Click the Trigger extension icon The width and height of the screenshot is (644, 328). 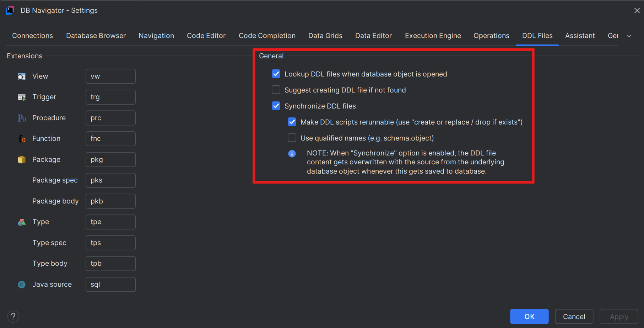(x=21, y=97)
